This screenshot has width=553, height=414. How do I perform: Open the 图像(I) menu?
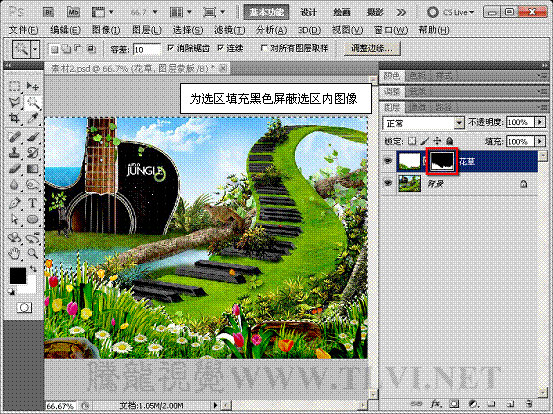(106, 30)
